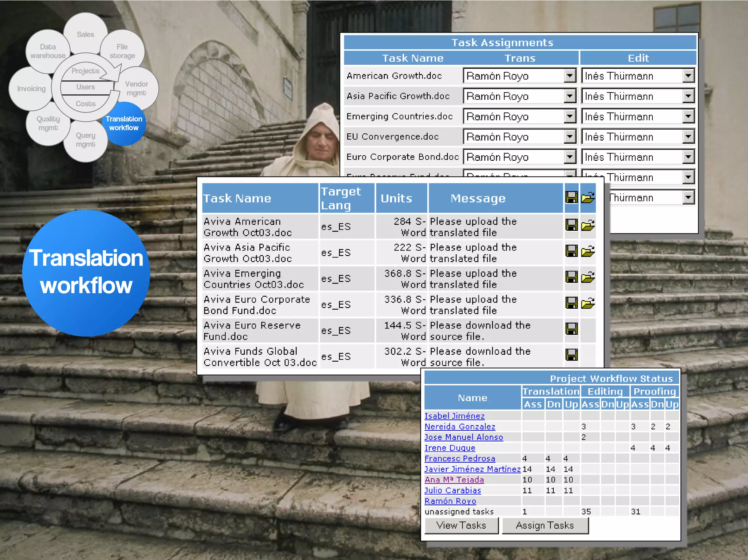Click upload folder icon for Aviva Emerging Countries

coord(588,277)
